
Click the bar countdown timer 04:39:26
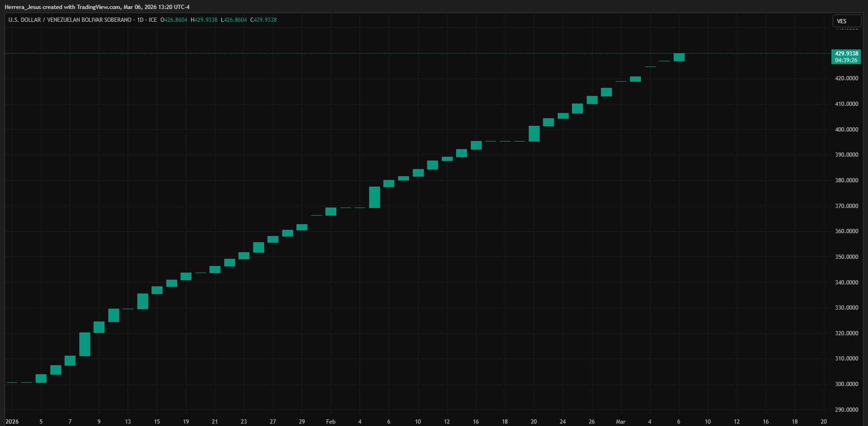coord(846,60)
